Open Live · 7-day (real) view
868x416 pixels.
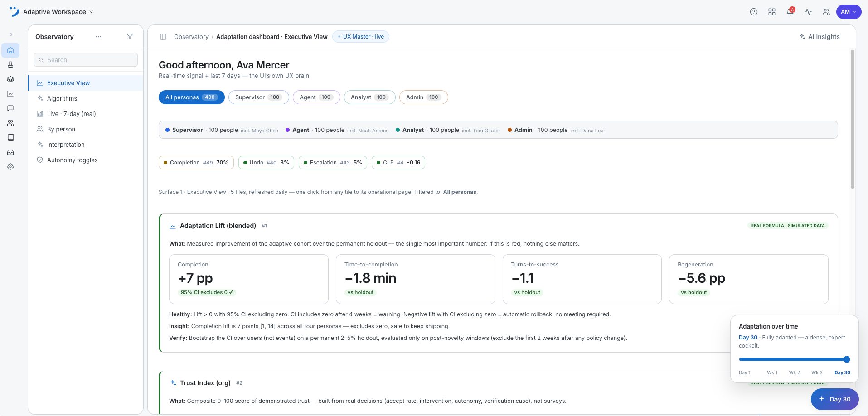[x=86, y=114]
